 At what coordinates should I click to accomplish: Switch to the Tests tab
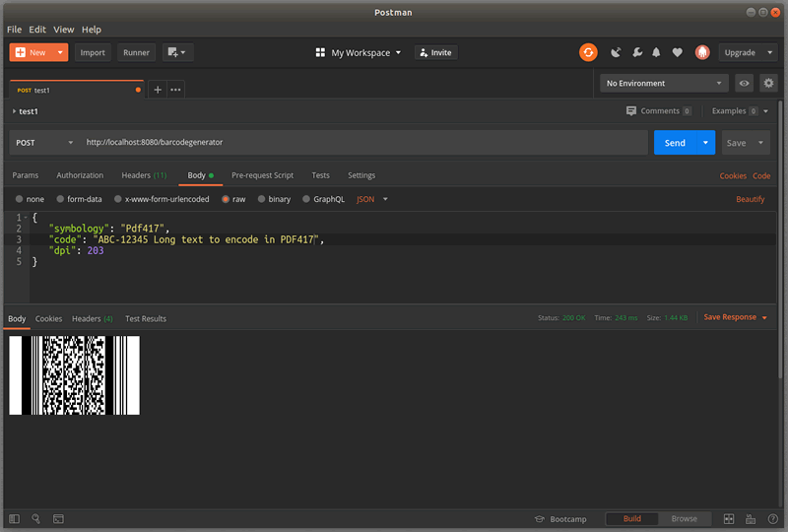pyautogui.click(x=321, y=175)
